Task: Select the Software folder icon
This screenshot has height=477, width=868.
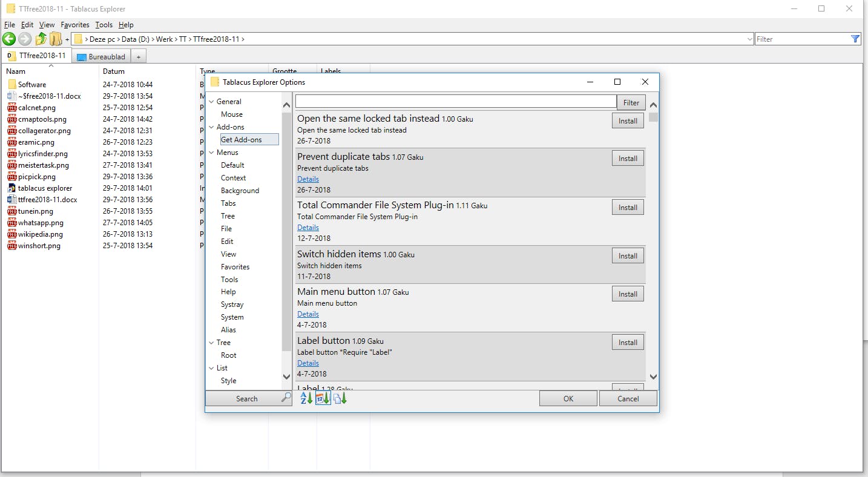Action: point(12,84)
